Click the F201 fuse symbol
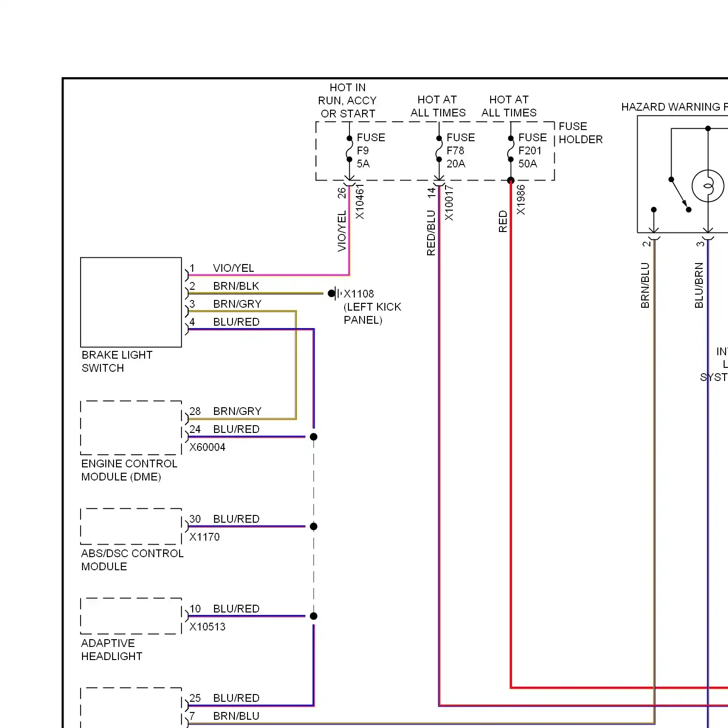The width and height of the screenshot is (728, 728). (x=511, y=149)
